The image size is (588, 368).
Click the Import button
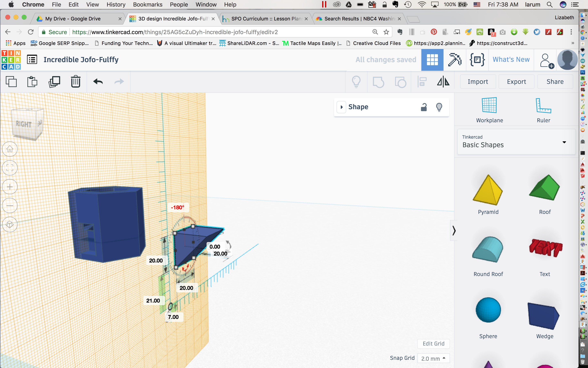click(x=478, y=82)
